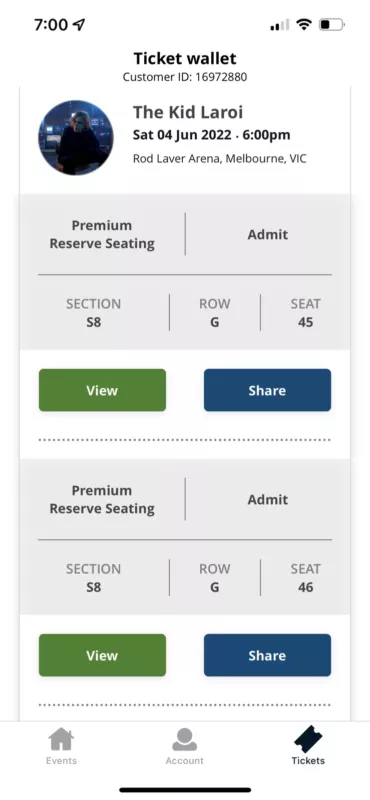The height and width of the screenshot is (800, 370).
Task: View the ticket for seat 46
Action: click(102, 655)
